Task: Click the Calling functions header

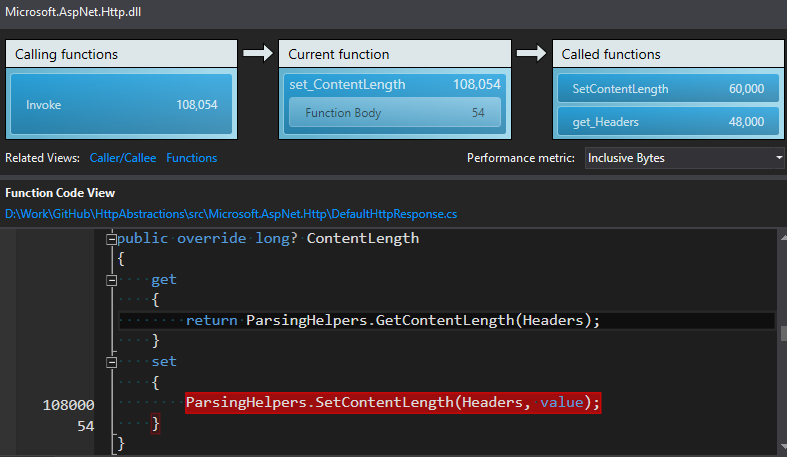Action: [121, 54]
